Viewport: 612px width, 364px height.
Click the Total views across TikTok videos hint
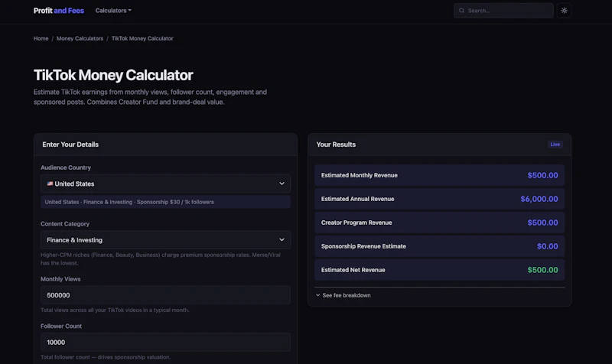[x=115, y=310]
